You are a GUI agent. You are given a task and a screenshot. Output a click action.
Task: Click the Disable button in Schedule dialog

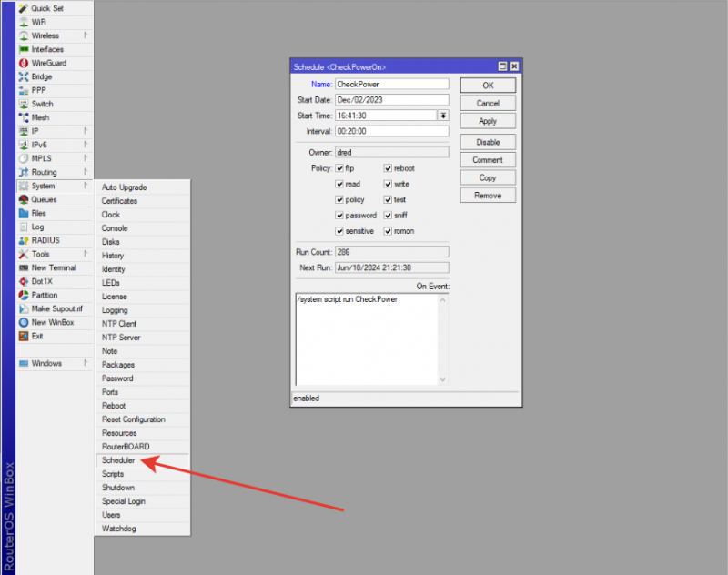488,142
